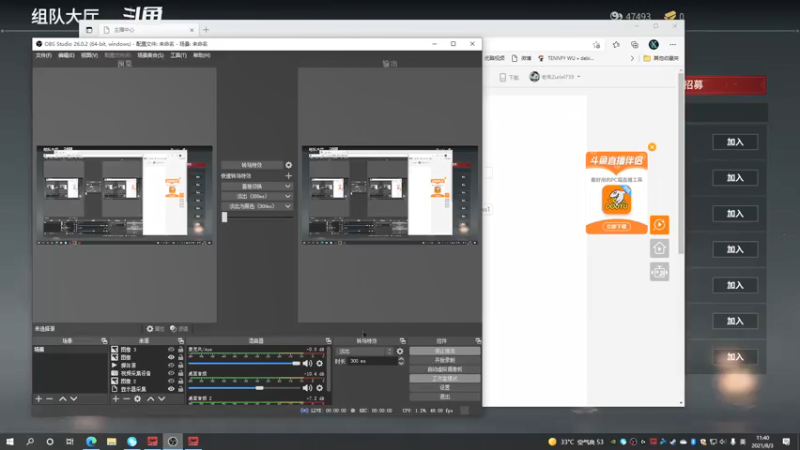Open the 其他收藏夹 bookmarks folder

[x=661, y=58]
